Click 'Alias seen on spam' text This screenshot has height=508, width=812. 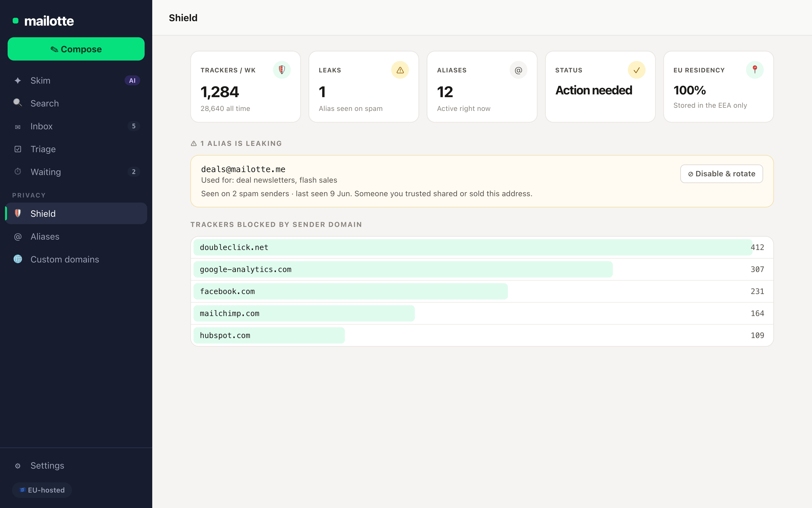351,109
